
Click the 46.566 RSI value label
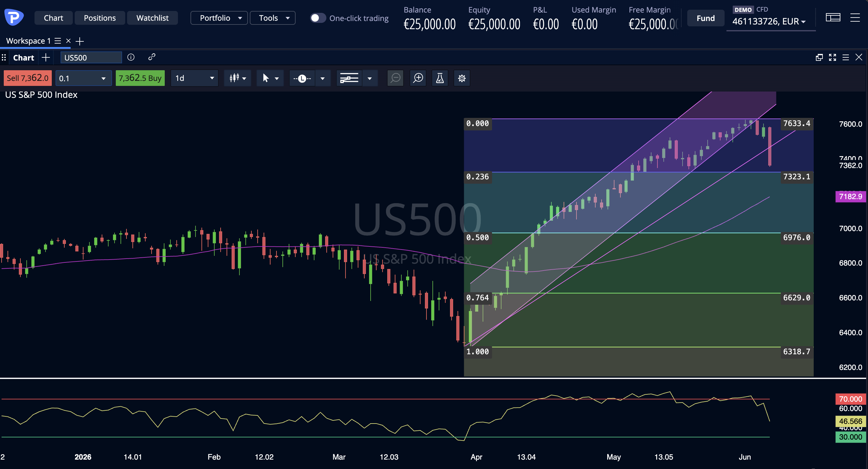pyautogui.click(x=850, y=421)
